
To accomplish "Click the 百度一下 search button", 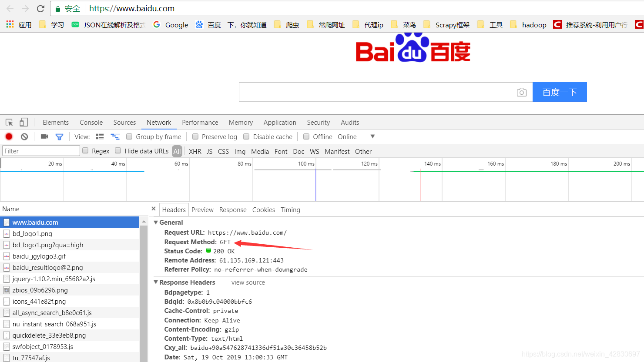I will [560, 92].
